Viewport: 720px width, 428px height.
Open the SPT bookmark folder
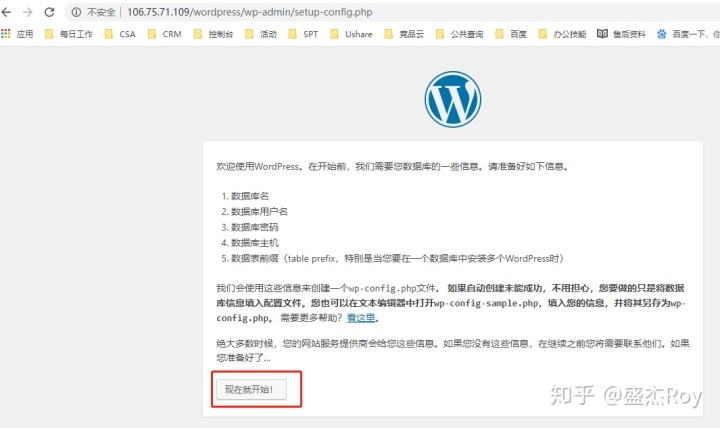(x=303, y=34)
